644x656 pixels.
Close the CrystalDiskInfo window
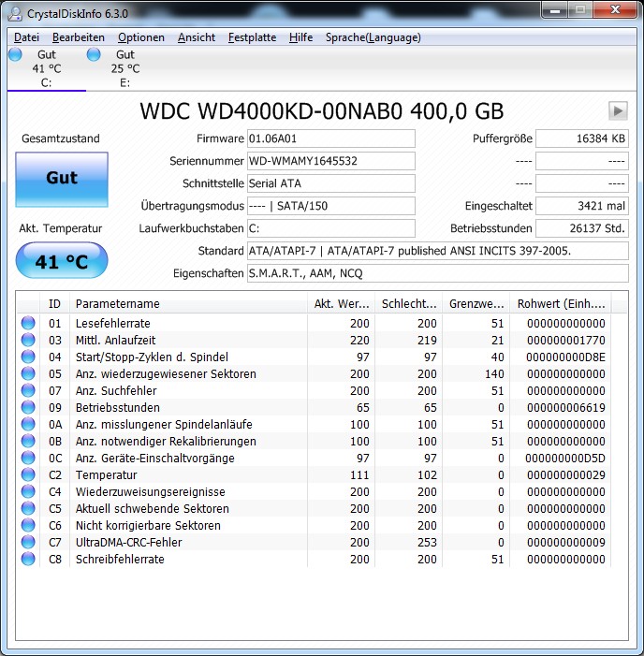pyautogui.click(x=615, y=9)
